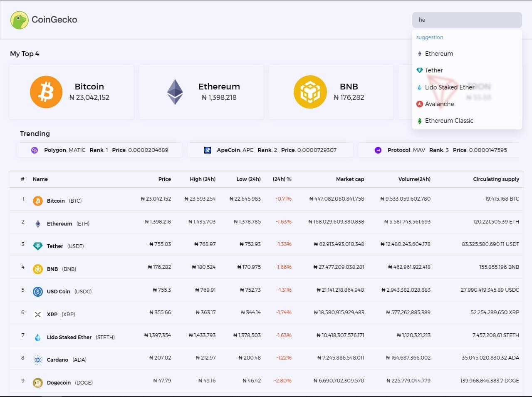Image resolution: width=532 pixels, height=397 pixels.
Task: Open the Bitcoin card under My Top 4
Action: [71, 92]
